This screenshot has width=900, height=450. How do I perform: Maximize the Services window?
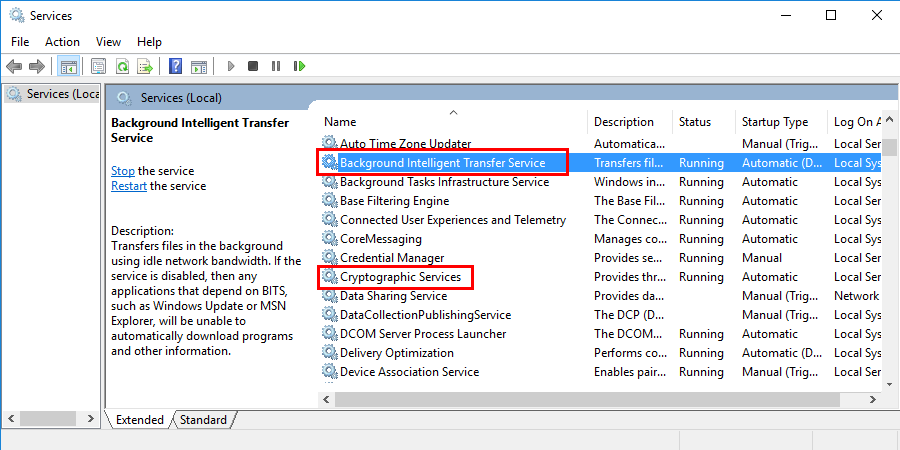(831, 15)
